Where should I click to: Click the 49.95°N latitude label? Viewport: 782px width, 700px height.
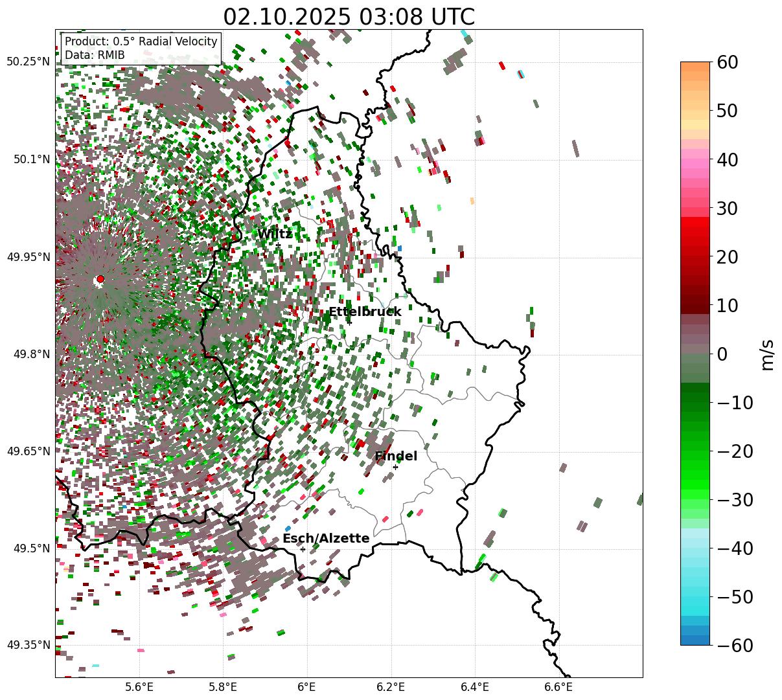[28, 257]
